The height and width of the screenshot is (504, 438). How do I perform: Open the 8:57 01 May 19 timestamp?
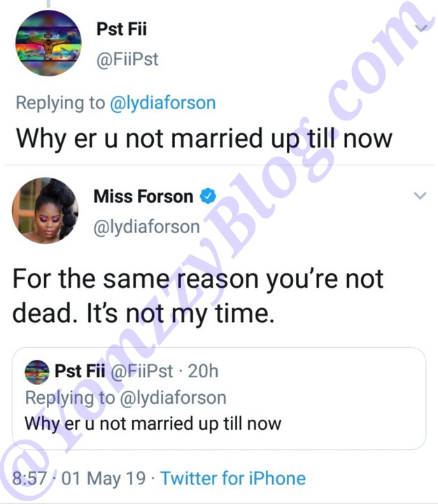pyautogui.click(x=79, y=478)
